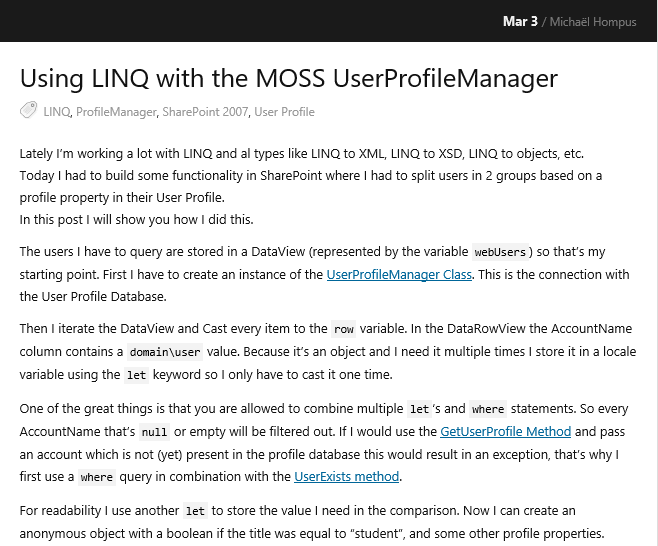Click the where code before 'query in combination'
The image size is (658, 546).
click(98, 477)
